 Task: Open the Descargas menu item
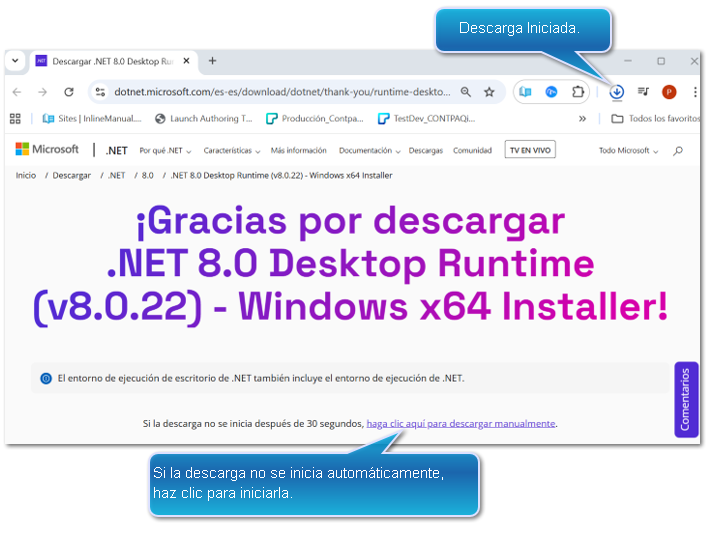425,151
